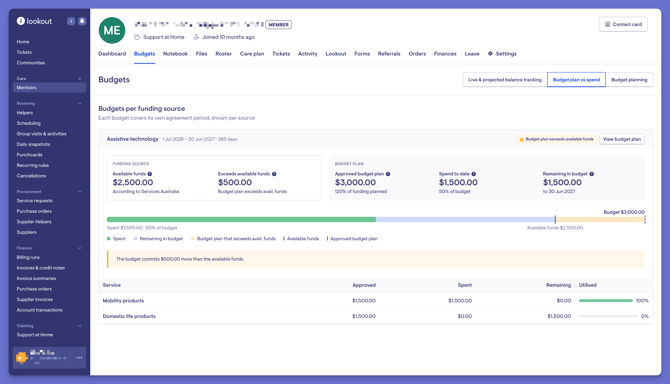Open the Finances tab
This screenshot has width=670, height=384.
point(445,54)
